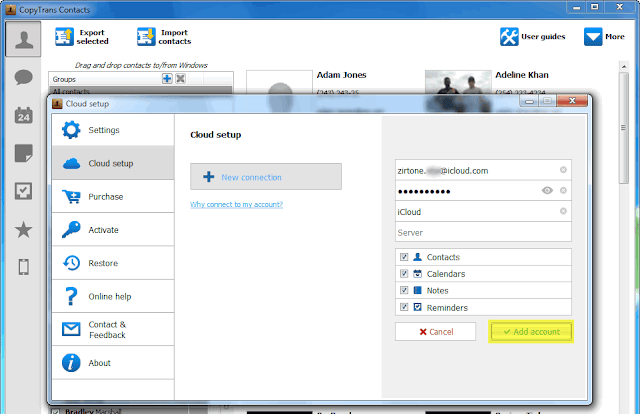
Task: Uncheck the Contacts sync checkbox
Action: tap(404, 257)
